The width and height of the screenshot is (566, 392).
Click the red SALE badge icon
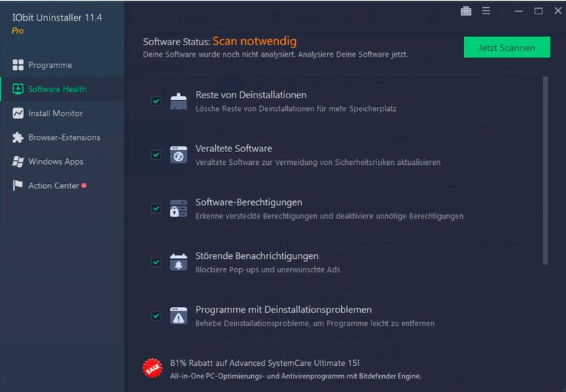click(x=152, y=368)
